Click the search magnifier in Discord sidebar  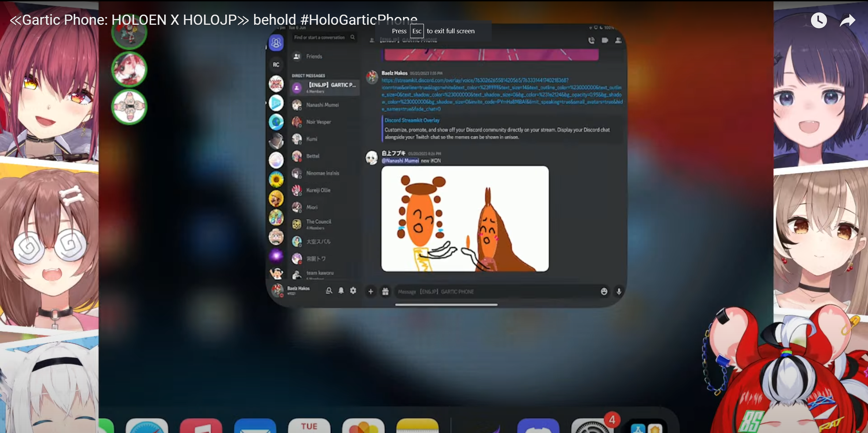pyautogui.click(x=353, y=37)
